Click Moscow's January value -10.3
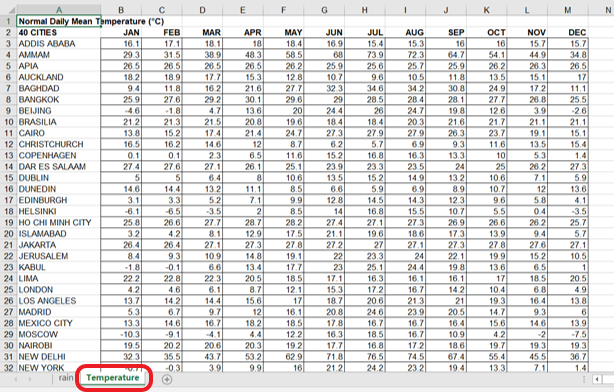 tap(121, 334)
